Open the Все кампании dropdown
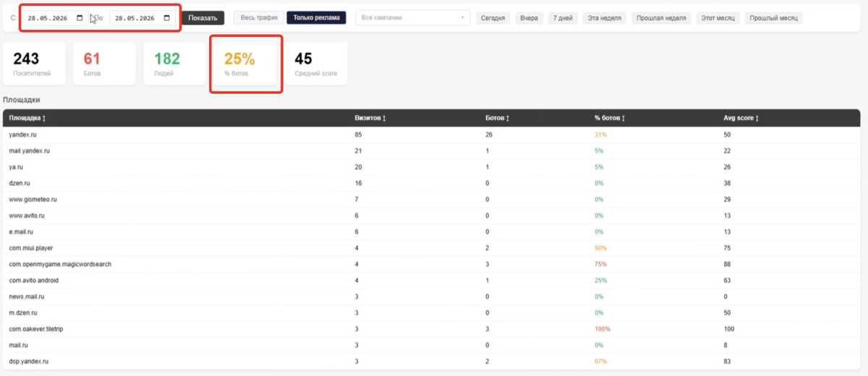The width and height of the screenshot is (868, 376). tap(412, 18)
